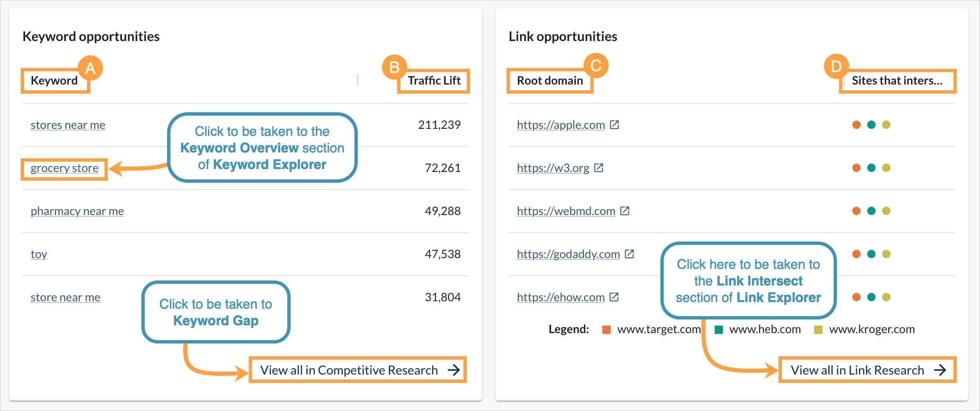This screenshot has width=980, height=411.
Task: Click the external link icon next to w3.org
Action: pos(599,168)
